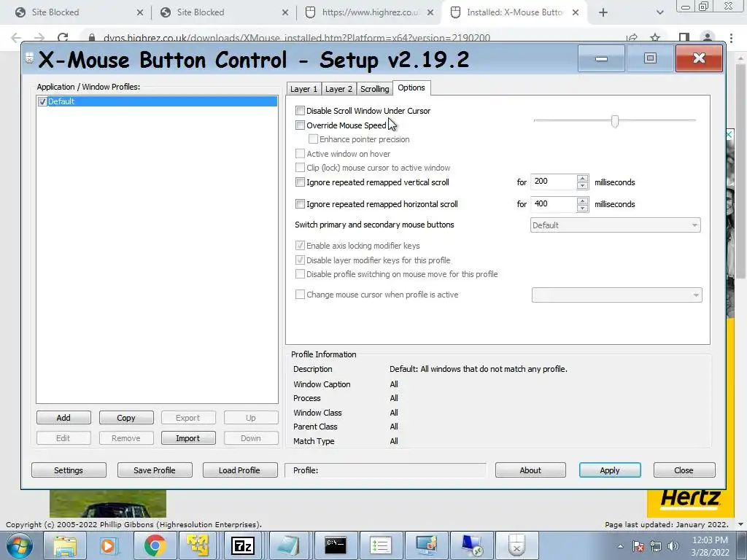Click the Add profile button
747x560 pixels.
[x=63, y=418]
